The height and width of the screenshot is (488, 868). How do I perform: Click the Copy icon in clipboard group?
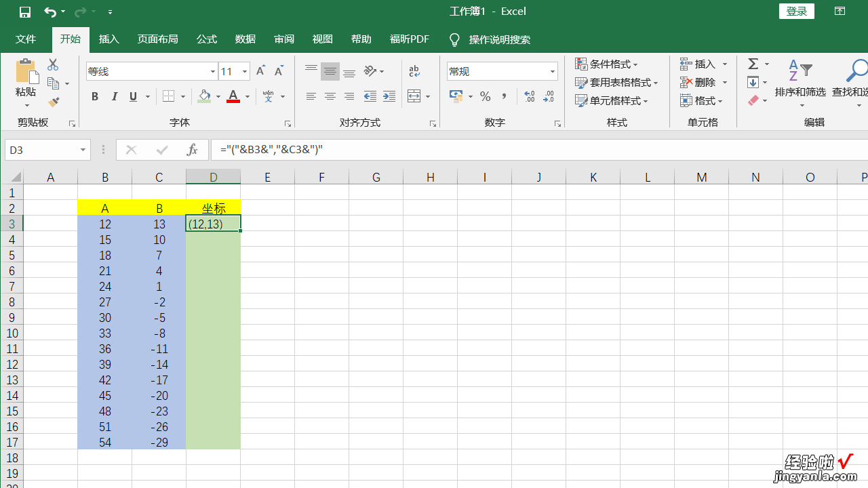[x=54, y=83]
